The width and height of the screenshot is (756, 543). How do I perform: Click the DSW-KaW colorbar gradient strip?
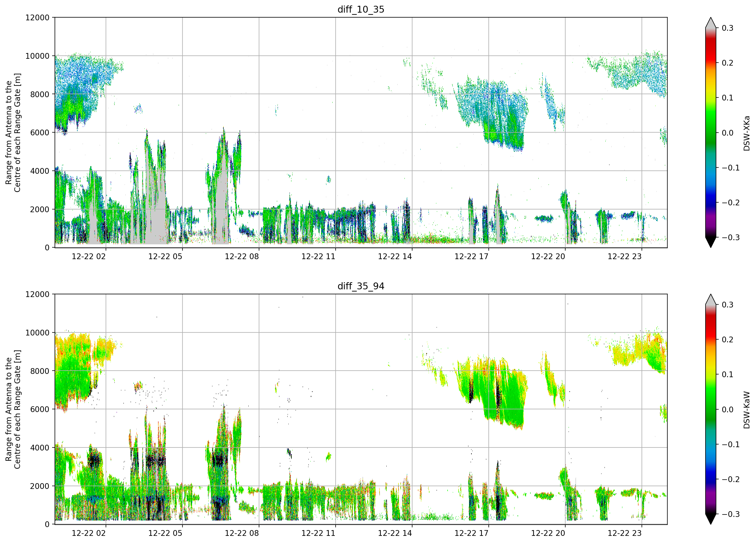click(x=711, y=409)
